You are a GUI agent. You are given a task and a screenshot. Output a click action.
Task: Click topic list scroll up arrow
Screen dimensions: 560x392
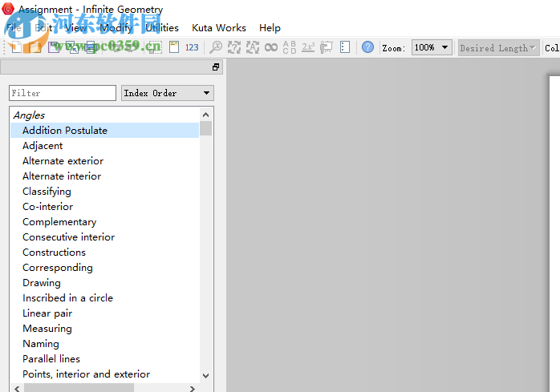(x=205, y=115)
